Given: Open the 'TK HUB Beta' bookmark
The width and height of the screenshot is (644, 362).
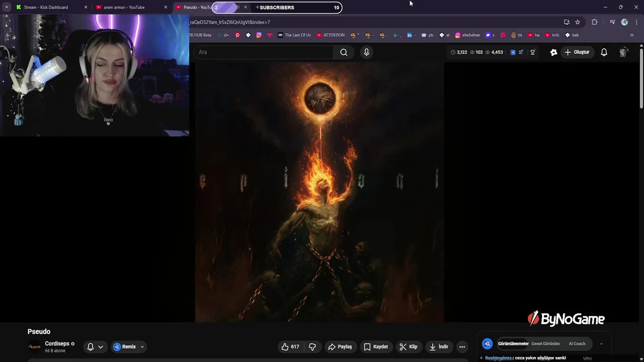Looking at the screenshot, I should pyautogui.click(x=200, y=35).
